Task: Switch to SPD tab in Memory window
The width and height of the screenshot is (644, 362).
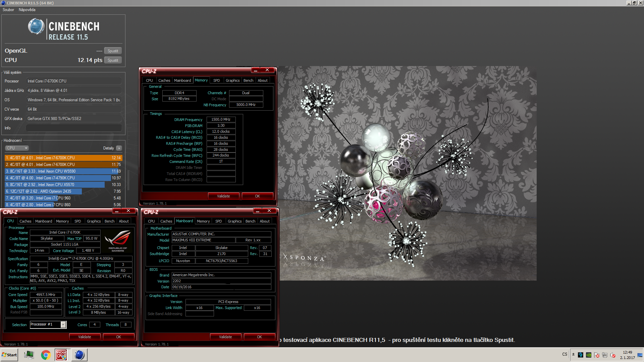Action: pos(217,80)
